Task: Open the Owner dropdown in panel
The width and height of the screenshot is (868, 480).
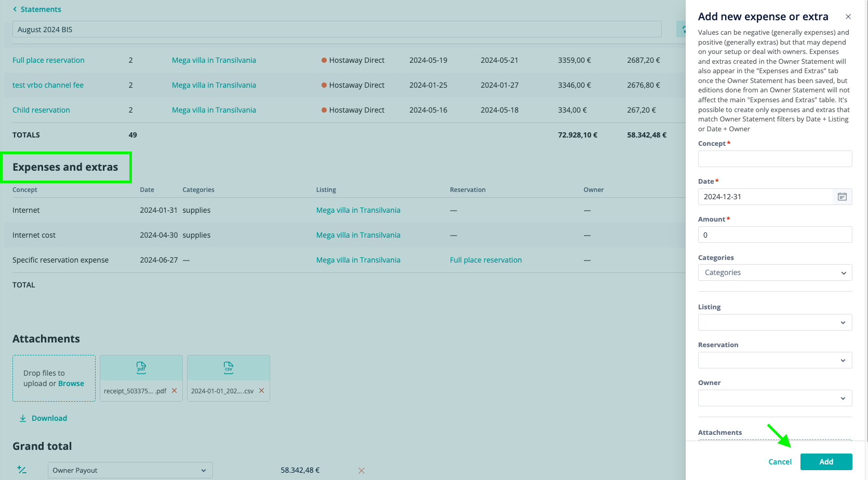Action: click(x=774, y=398)
